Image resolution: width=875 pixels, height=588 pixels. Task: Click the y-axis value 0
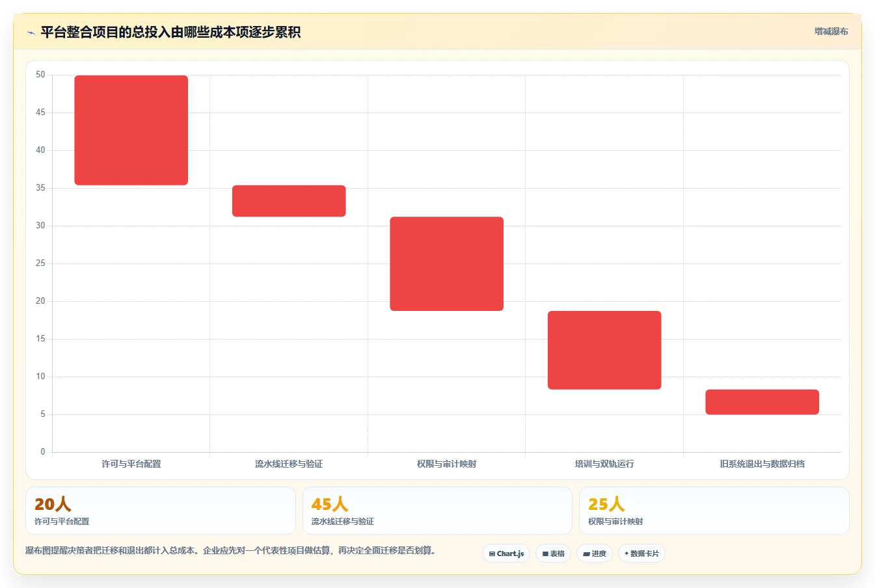pos(43,452)
